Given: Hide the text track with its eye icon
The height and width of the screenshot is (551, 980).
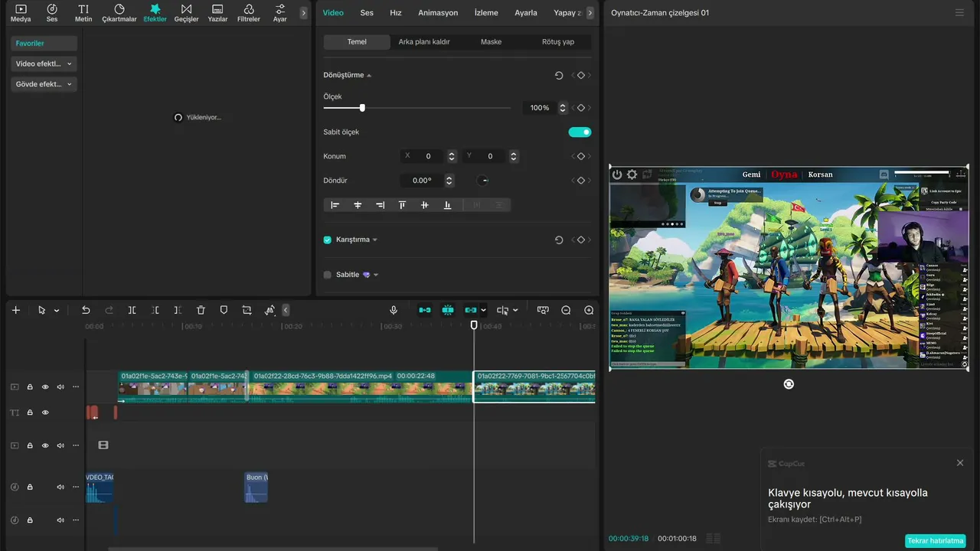Looking at the screenshot, I should [45, 412].
